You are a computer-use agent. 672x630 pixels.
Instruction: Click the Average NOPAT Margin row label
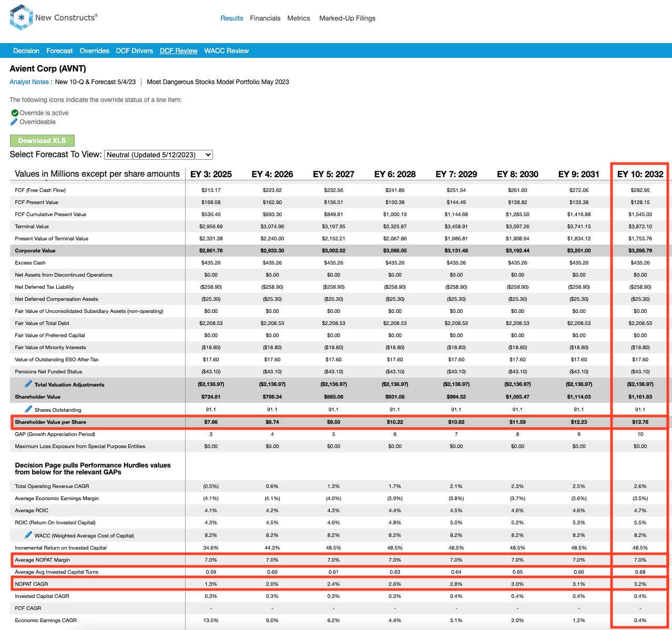pyautogui.click(x=42, y=560)
